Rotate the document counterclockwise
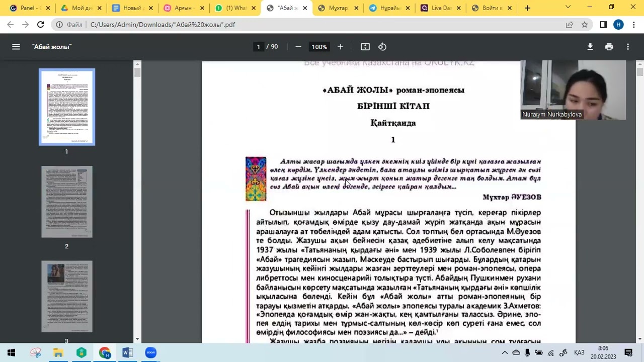644x362 pixels. click(382, 47)
